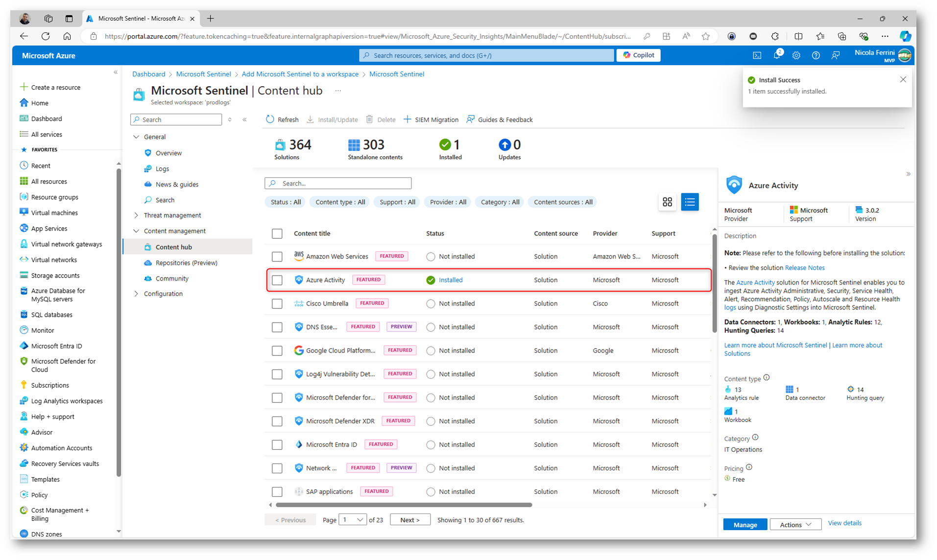This screenshot has width=937, height=560.
Task: Select all content with header checkbox
Action: pyautogui.click(x=277, y=233)
